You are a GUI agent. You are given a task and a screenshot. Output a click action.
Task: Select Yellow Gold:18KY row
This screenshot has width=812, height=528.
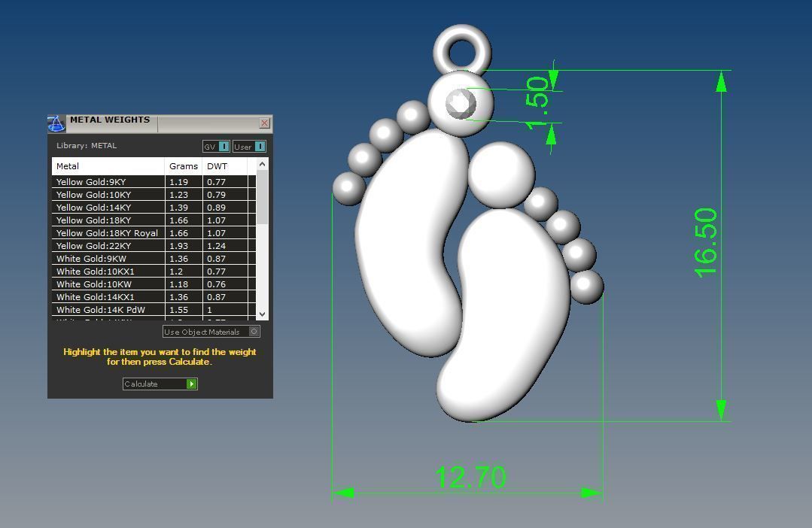tap(154, 220)
